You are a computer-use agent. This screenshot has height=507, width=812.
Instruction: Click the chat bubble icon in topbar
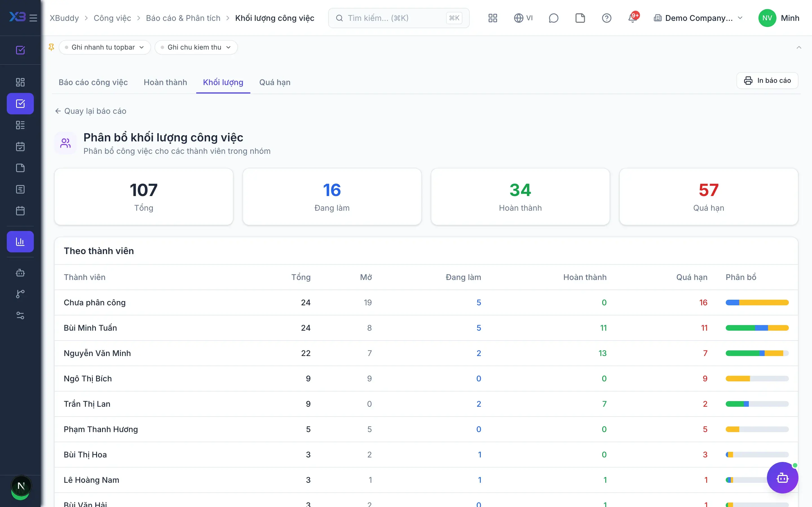[x=553, y=18]
